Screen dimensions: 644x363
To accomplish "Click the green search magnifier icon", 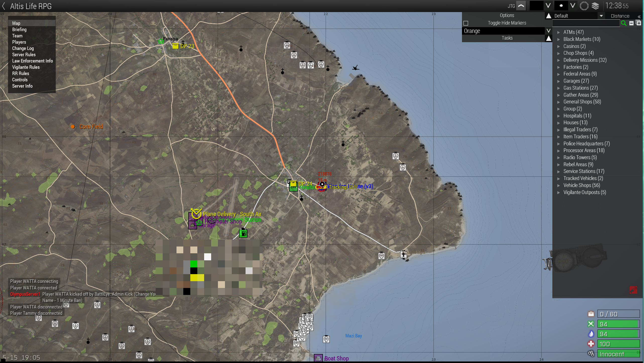I will 623,23.
